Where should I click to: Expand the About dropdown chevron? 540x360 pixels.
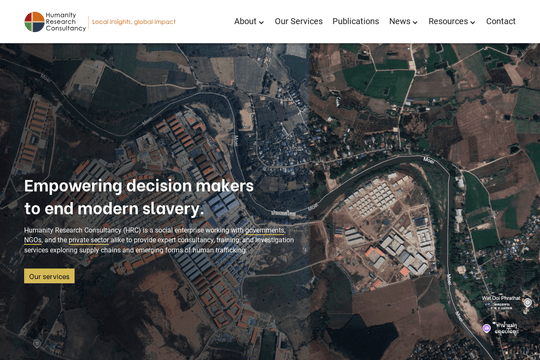(261, 22)
